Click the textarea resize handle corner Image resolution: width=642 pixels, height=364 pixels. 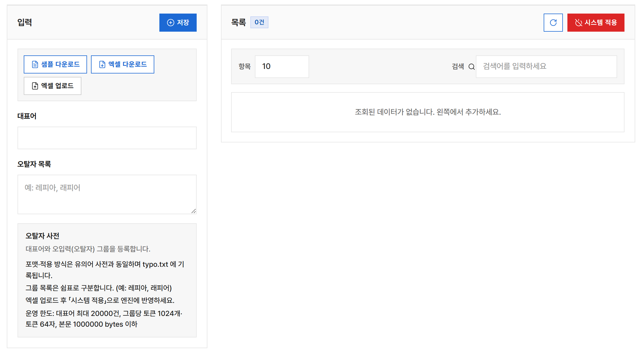[x=194, y=211]
